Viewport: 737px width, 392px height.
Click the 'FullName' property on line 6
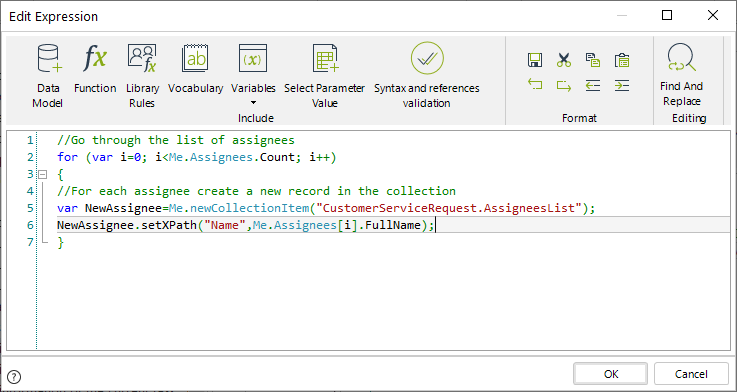(392, 225)
